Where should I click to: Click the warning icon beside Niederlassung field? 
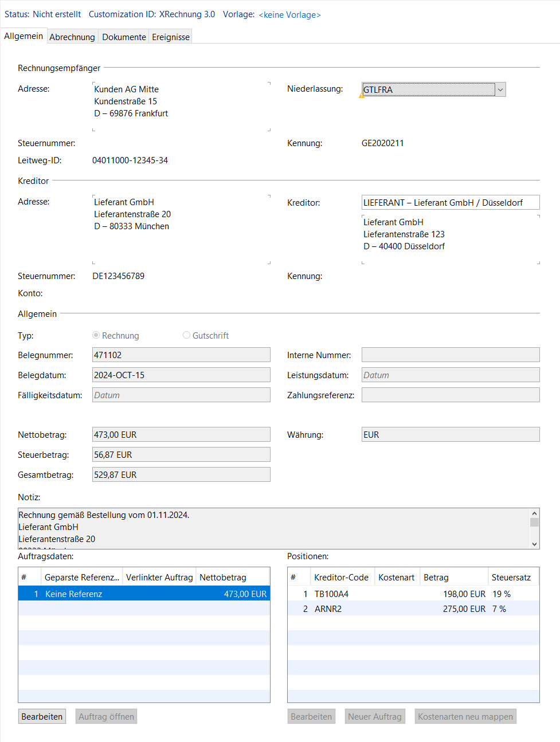[x=362, y=96]
